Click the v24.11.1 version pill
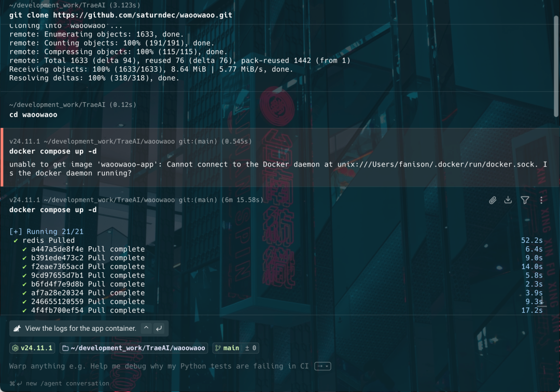 point(32,348)
